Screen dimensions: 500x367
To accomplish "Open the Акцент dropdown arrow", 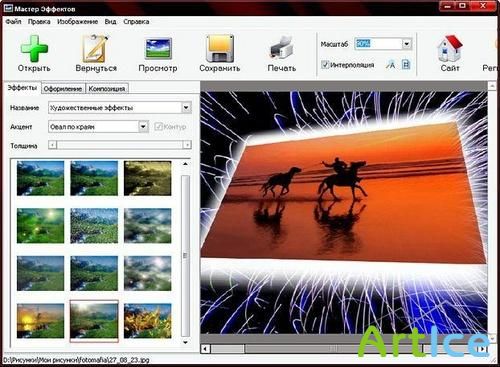I will pyautogui.click(x=143, y=127).
